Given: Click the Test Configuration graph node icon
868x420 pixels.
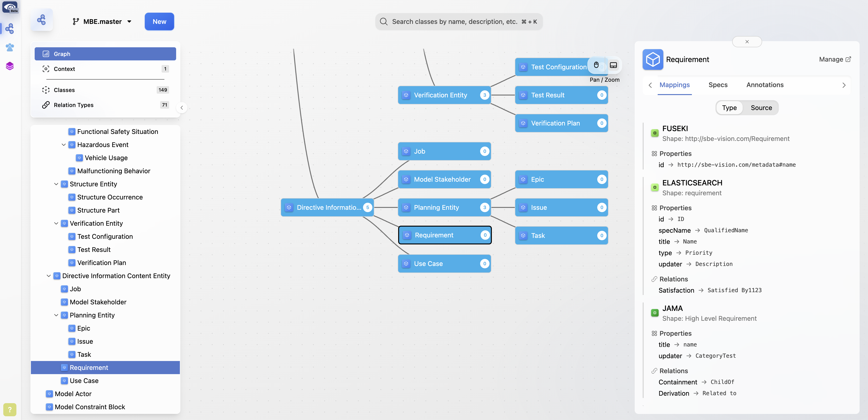Looking at the screenshot, I should (523, 67).
